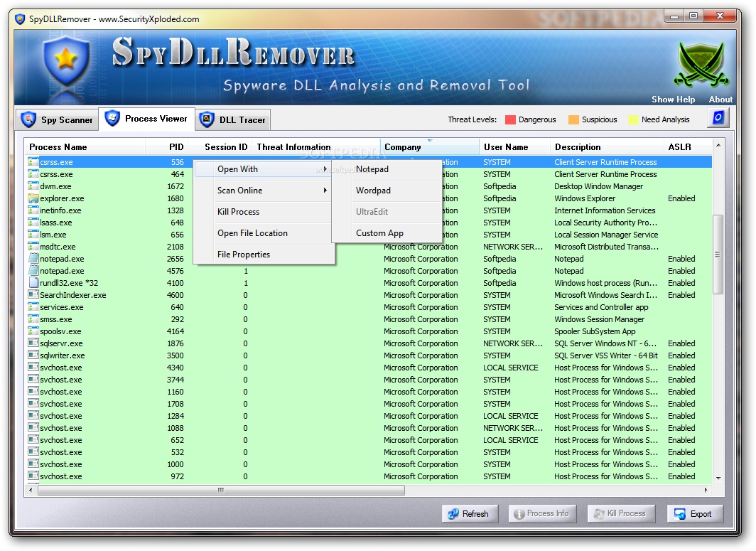The width and height of the screenshot is (756, 551).
Task: Click the rundll32.exe blank page icon
Action: (33, 283)
